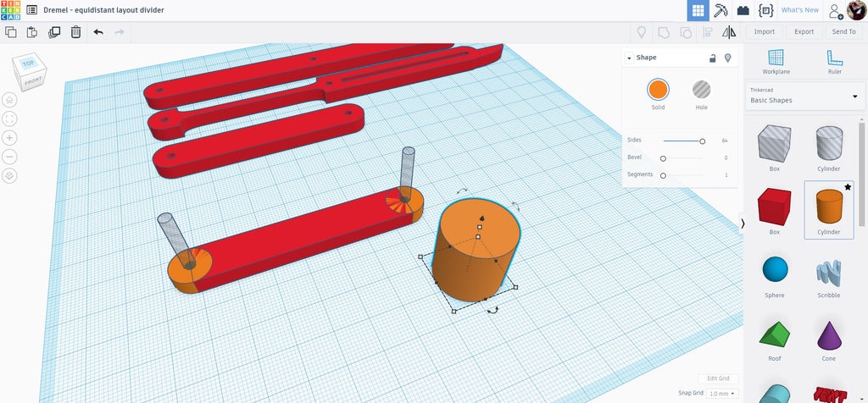Zoom in with plus button

tap(9, 138)
